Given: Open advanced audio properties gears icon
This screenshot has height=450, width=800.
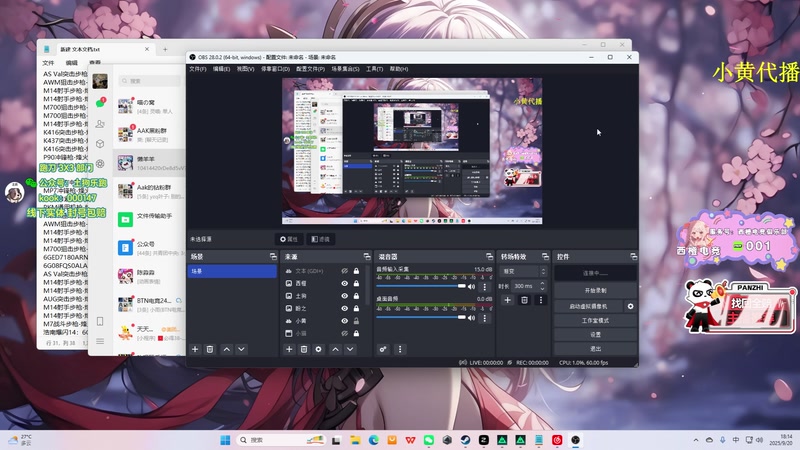Looking at the screenshot, I should click(x=383, y=349).
